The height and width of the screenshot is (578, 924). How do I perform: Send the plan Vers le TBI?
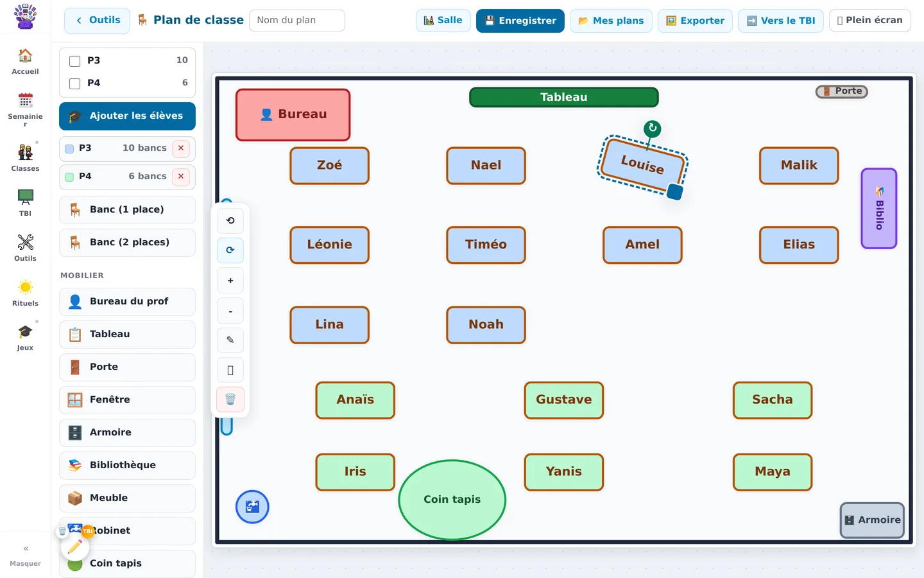coord(781,21)
